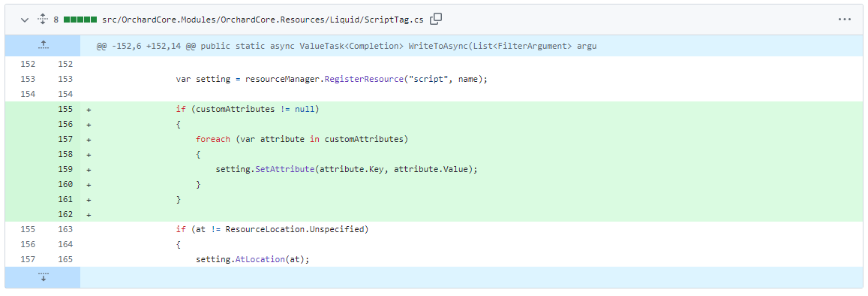Click old line number 157

(x=28, y=259)
